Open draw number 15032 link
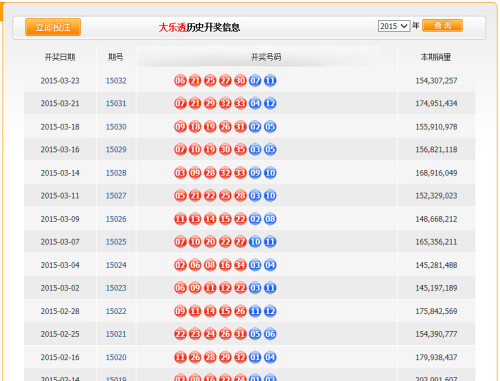The image size is (500, 381). 116,81
